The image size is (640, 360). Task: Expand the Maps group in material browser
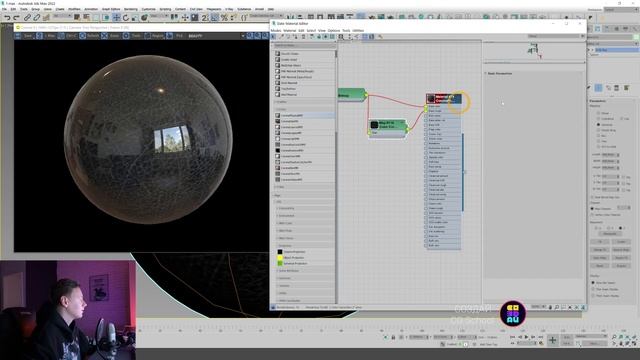[x=277, y=196]
